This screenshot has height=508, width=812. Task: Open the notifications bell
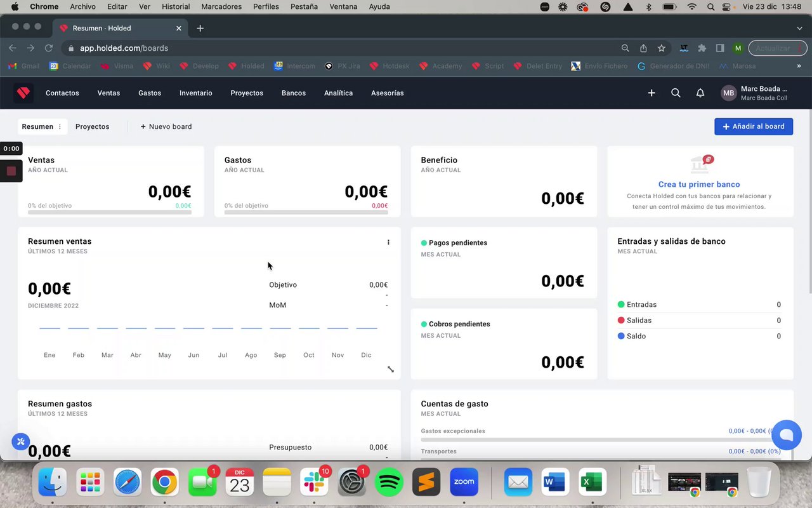coord(700,93)
